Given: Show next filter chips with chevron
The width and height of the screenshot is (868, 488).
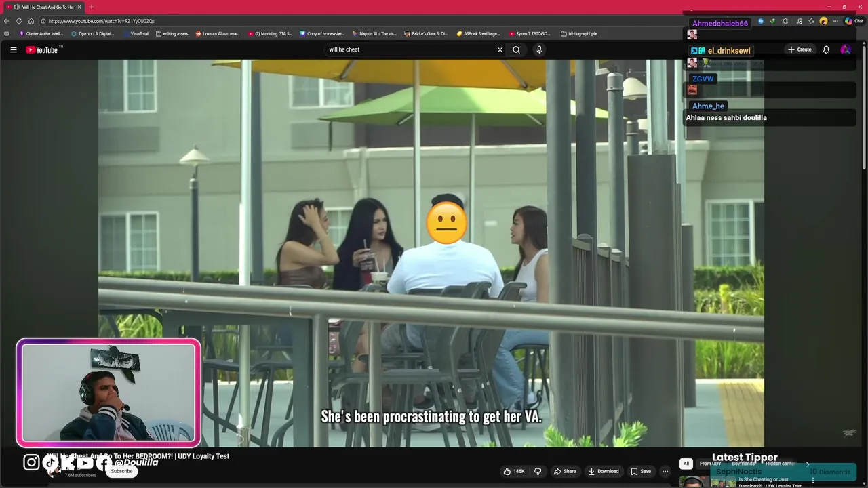Looking at the screenshot, I should click(807, 464).
